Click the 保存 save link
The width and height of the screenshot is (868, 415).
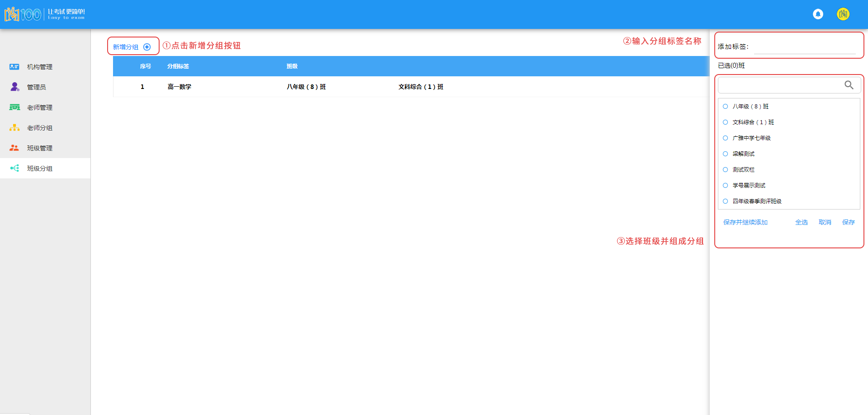click(x=848, y=222)
